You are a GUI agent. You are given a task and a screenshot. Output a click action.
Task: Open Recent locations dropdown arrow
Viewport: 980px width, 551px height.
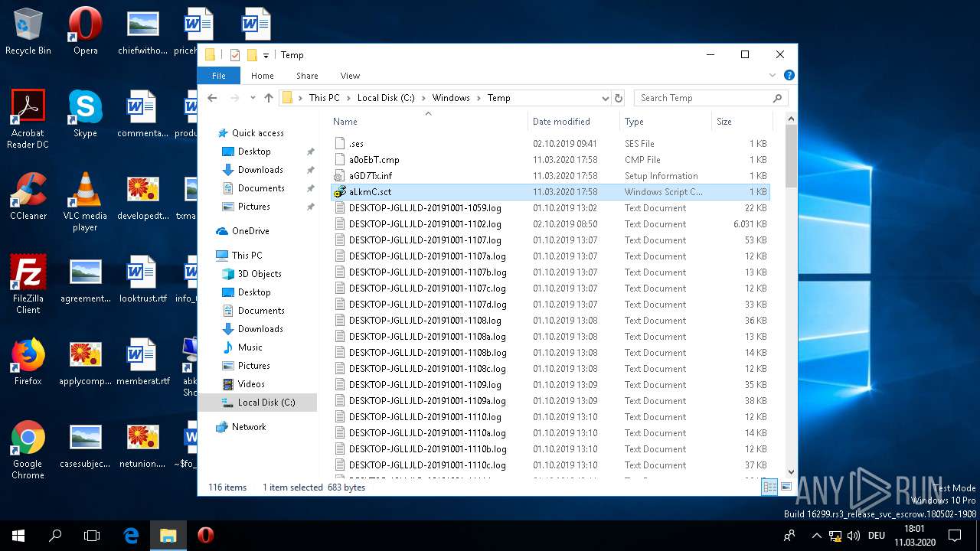click(251, 98)
